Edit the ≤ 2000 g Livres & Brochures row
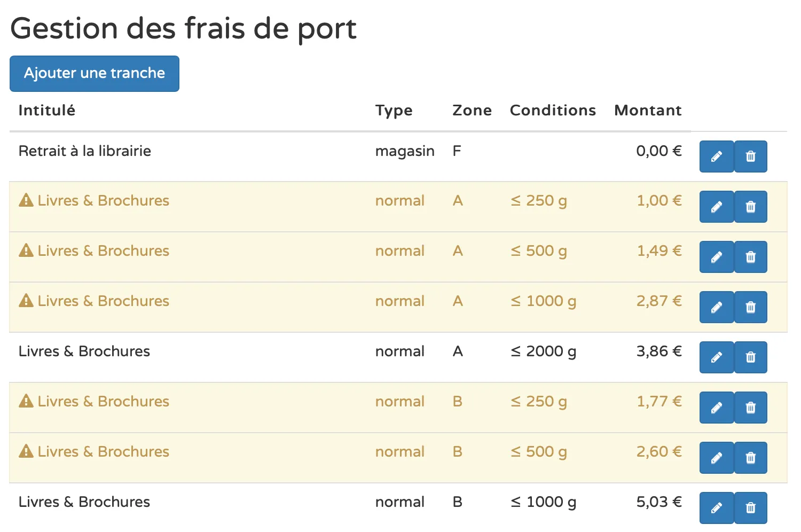This screenshot has width=801, height=532. (716, 357)
